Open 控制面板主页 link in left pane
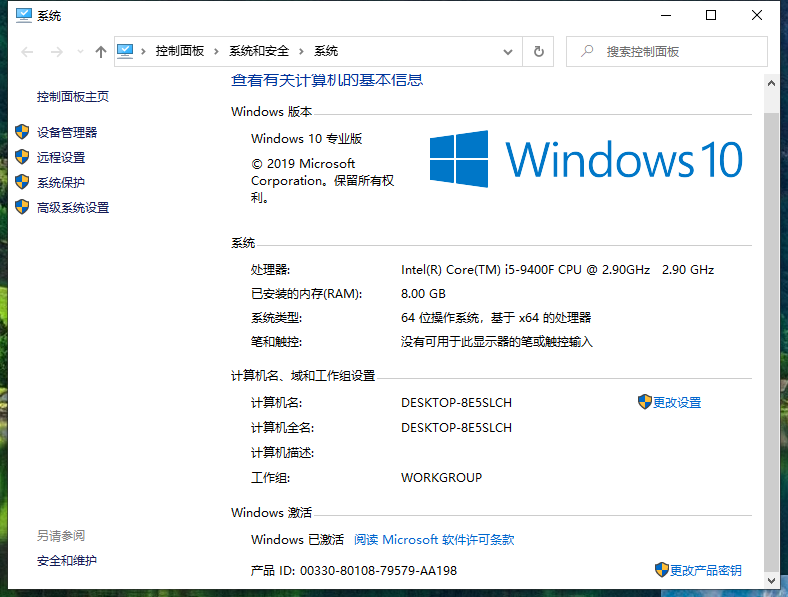This screenshot has width=788, height=597. click(73, 97)
